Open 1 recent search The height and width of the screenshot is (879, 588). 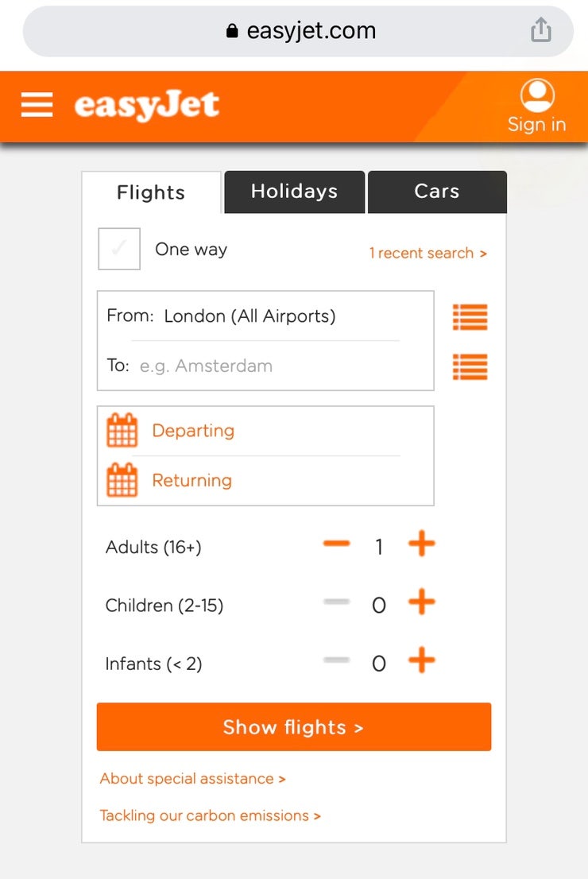coord(428,253)
